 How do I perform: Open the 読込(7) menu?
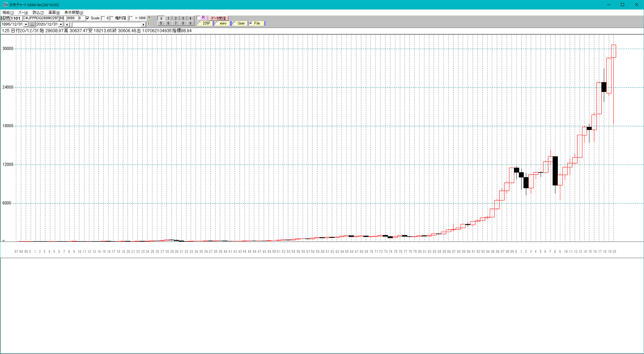point(38,12)
